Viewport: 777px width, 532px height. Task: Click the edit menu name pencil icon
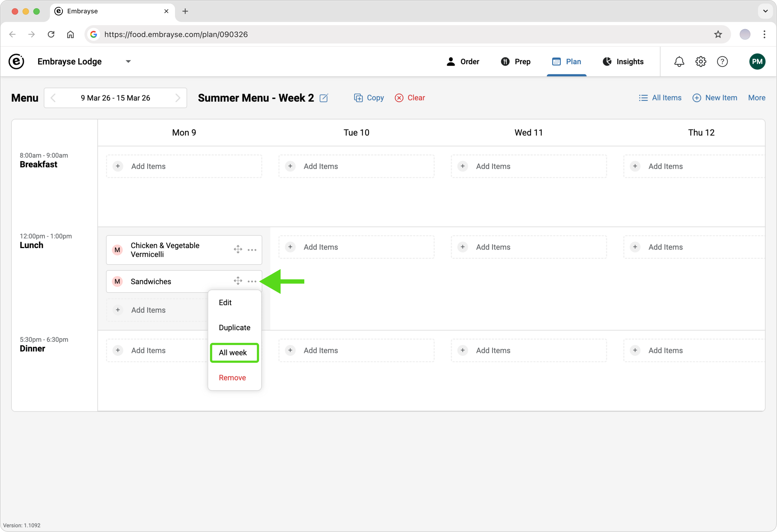pos(324,98)
